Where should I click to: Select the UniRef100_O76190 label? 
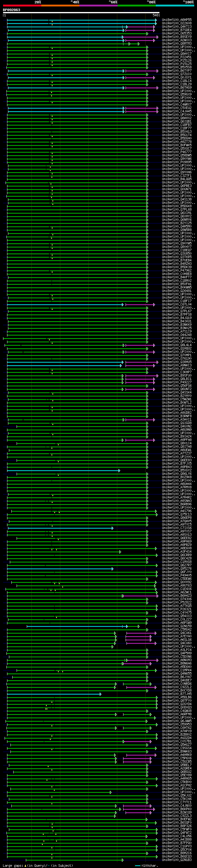[x=177, y=358]
